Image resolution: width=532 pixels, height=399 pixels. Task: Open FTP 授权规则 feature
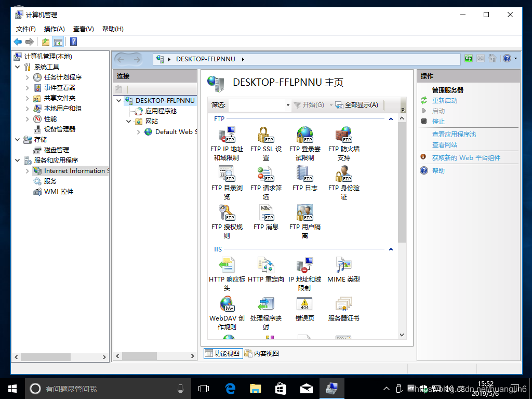click(227, 222)
